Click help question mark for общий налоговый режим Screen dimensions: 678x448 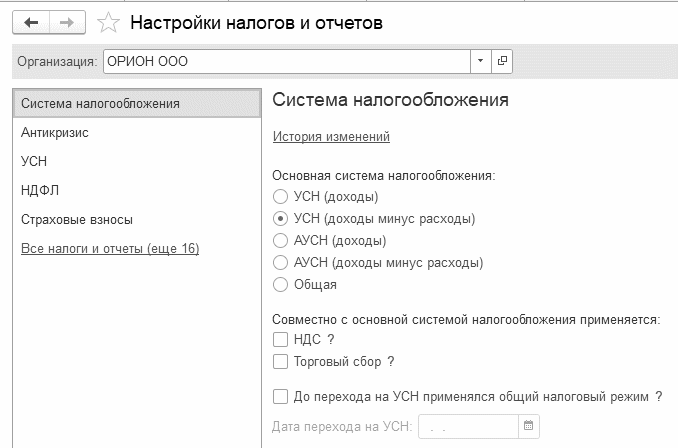(x=659, y=396)
